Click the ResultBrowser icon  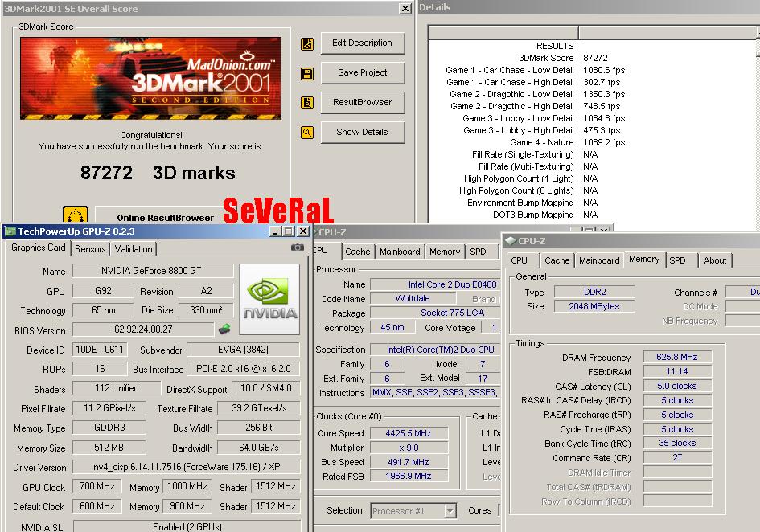(x=306, y=103)
